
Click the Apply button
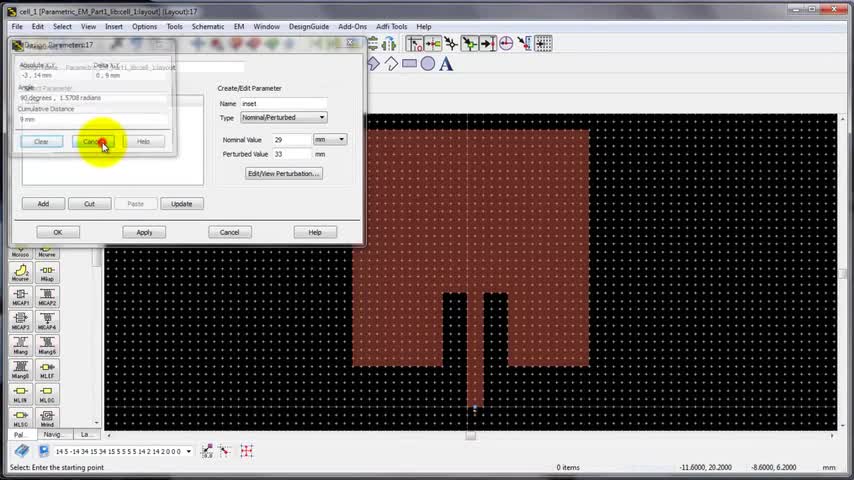pos(144,232)
